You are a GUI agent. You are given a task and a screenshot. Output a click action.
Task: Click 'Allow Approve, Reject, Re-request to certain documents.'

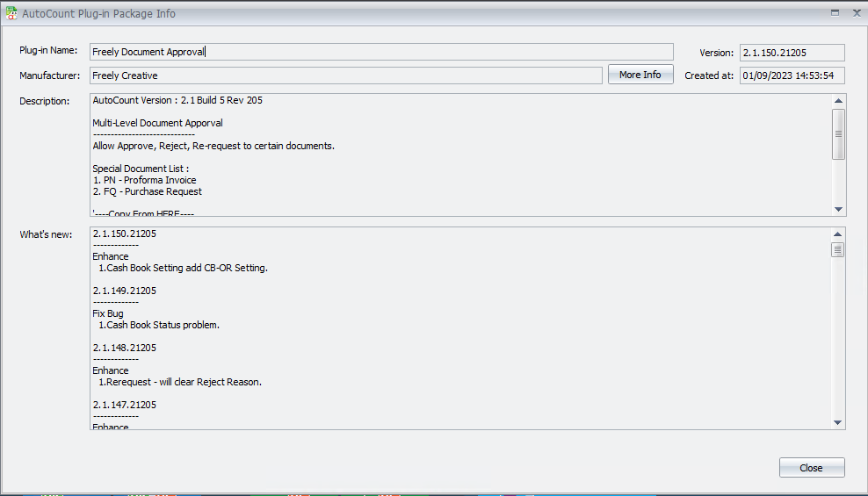213,146
